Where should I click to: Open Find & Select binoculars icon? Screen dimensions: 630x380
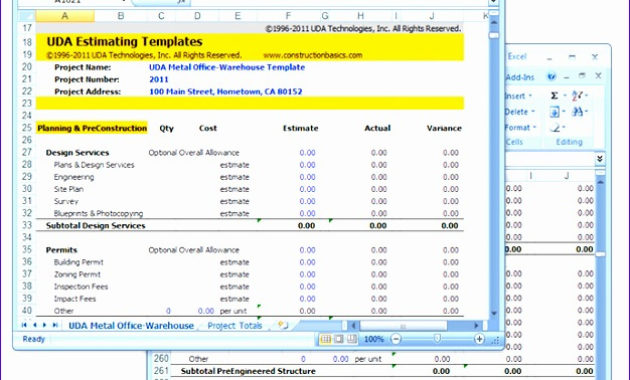[577, 112]
